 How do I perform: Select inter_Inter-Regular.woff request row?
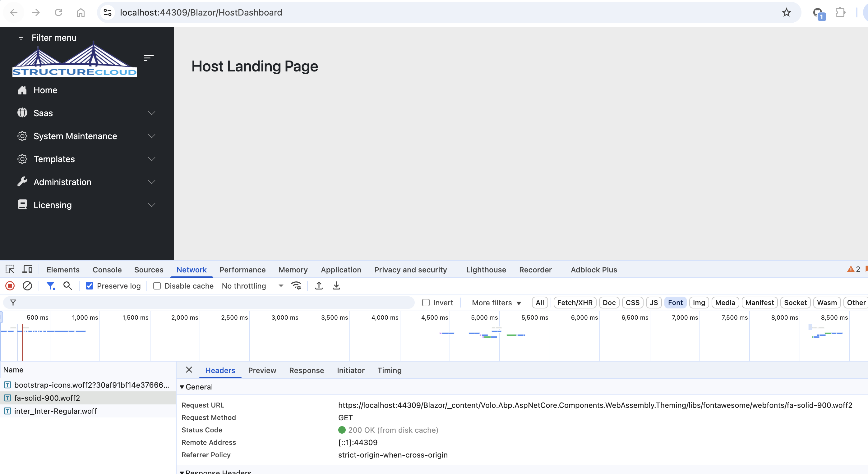(x=56, y=411)
